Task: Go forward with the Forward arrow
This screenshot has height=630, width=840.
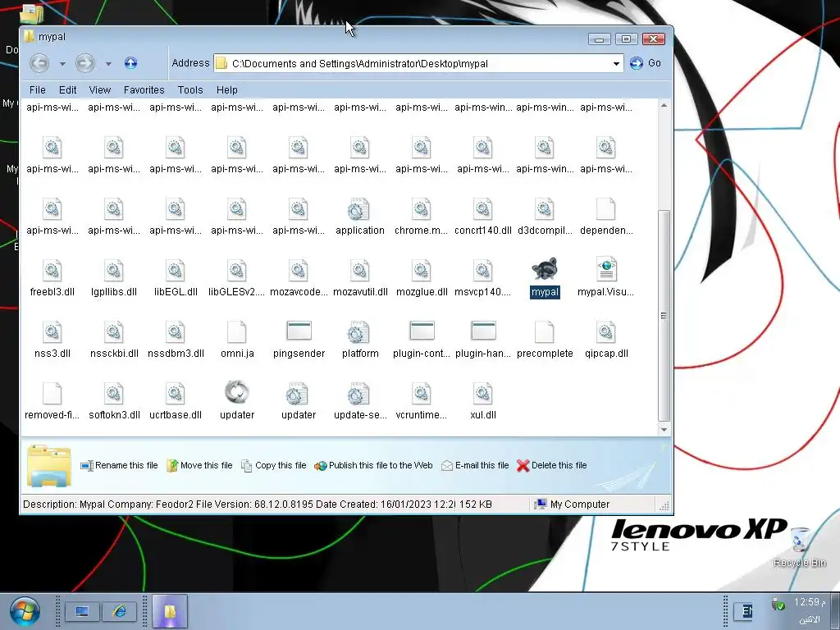Action: click(x=85, y=63)
